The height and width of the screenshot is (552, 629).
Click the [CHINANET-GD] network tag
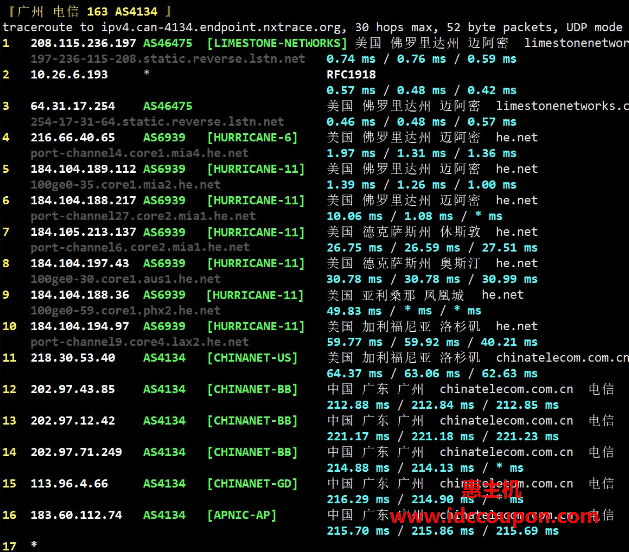tap(251, 484)
